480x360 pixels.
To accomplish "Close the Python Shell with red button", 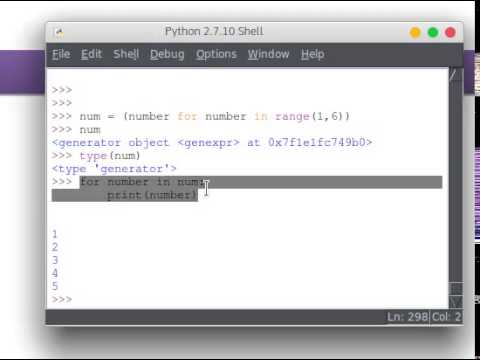I will coord(450,33).
